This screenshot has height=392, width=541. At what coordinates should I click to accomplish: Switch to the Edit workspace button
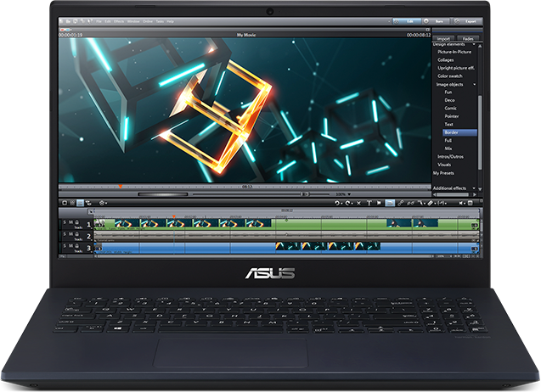click(407, 21)
